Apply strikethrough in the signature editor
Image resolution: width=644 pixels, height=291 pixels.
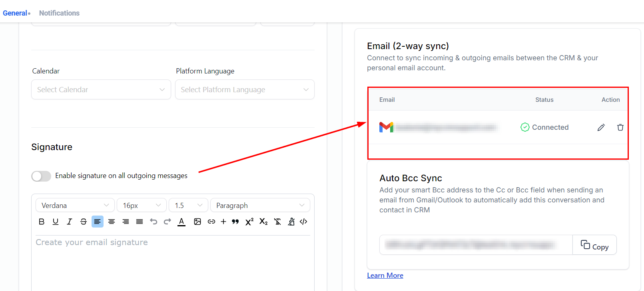[x=84, y=222]
